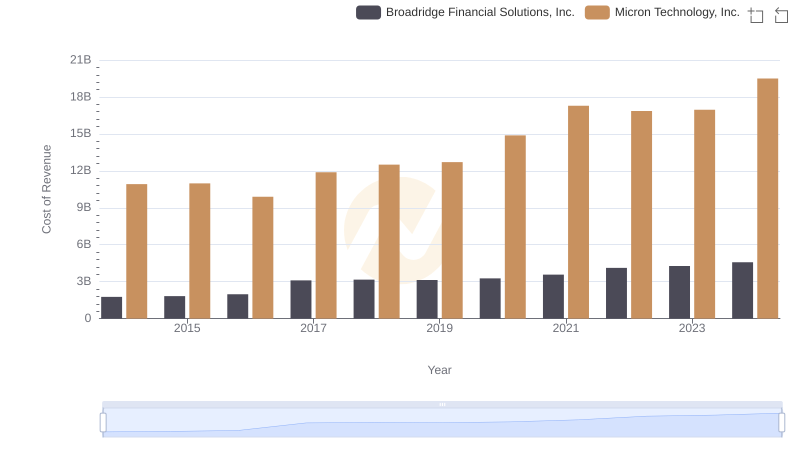Click the 6B y-axis label
Viewport: 800px width, 461px height.
coord(84,244)
